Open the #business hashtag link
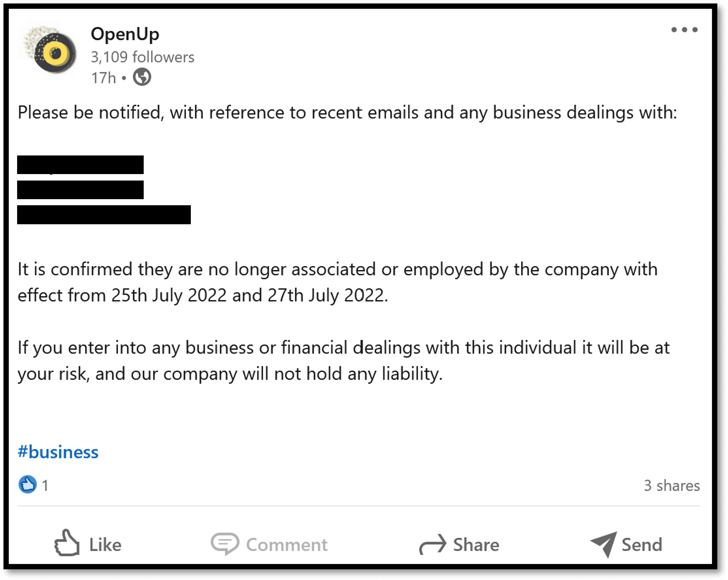The width and height of the screenshot is (728, 580). (x=58, y=452)
